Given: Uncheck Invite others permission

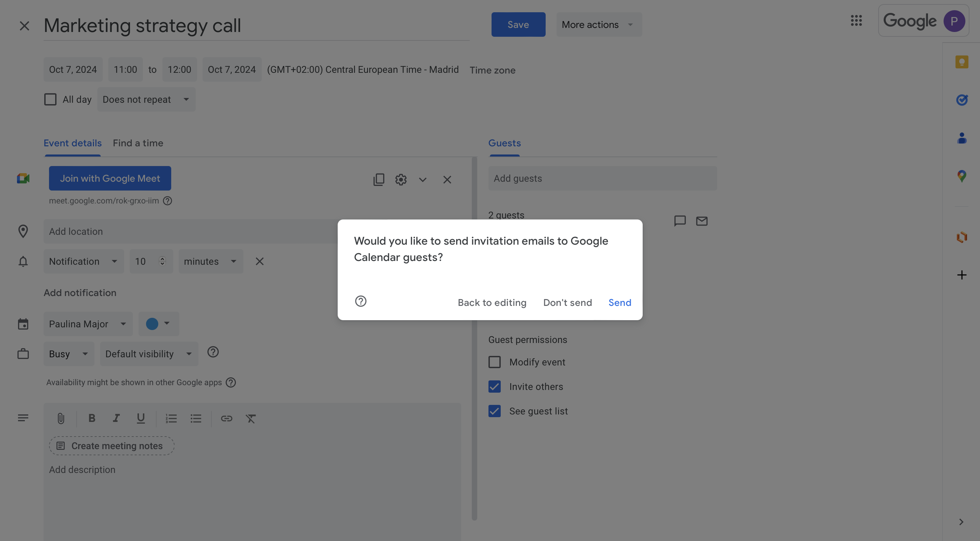Looking at the screenshot, I should (495, 387).
